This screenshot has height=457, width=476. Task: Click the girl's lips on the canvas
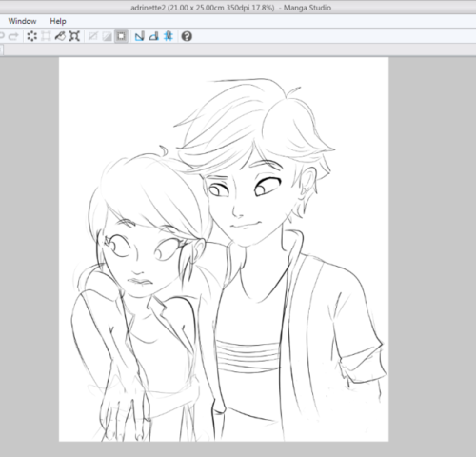pyautogui.click(x=140, y=282)
